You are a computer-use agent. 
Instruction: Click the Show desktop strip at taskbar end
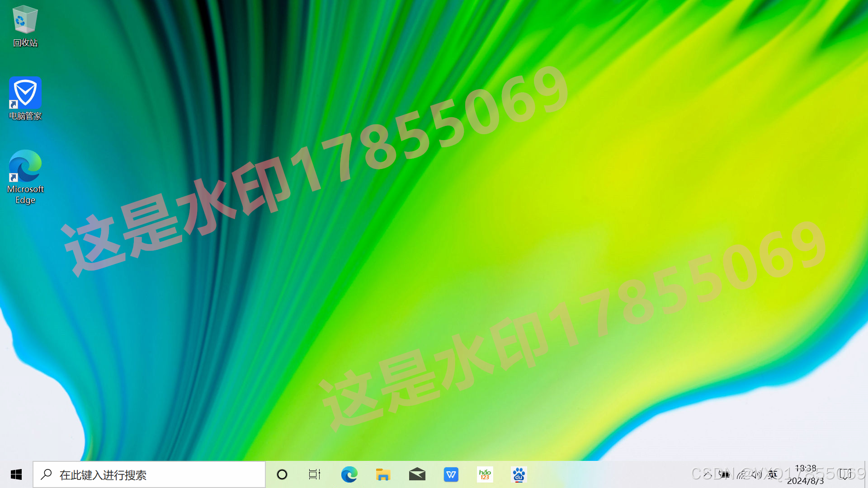tap(866, 474)
